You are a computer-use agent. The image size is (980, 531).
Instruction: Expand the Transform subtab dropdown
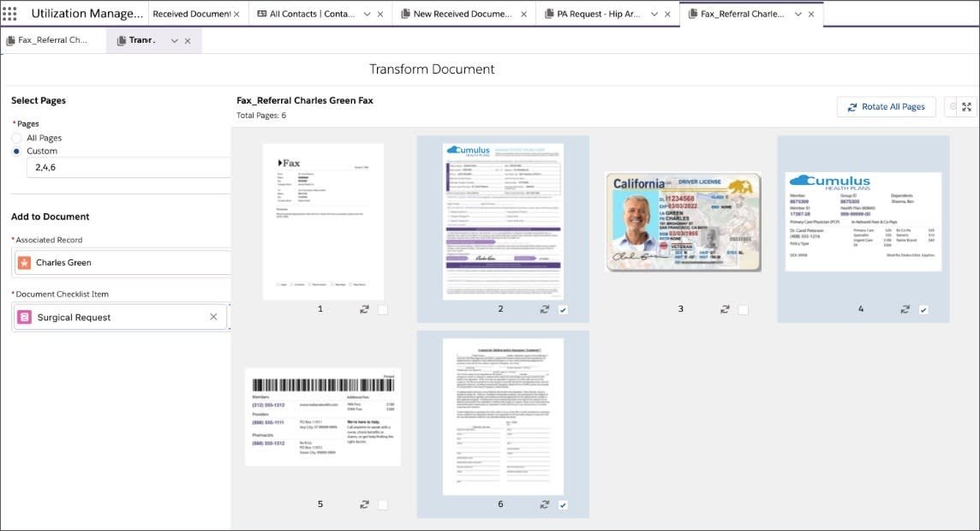pyautogui.click(x=175, y=40)
